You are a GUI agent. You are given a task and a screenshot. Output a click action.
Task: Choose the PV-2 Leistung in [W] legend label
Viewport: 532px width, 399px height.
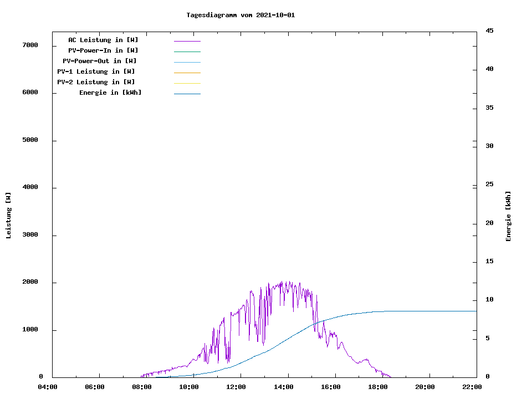pos(96,82)
